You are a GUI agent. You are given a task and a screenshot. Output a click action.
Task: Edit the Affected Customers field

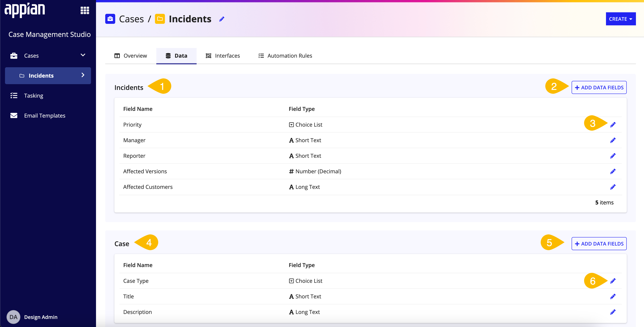pyautogui.click(x=613, y=187)
